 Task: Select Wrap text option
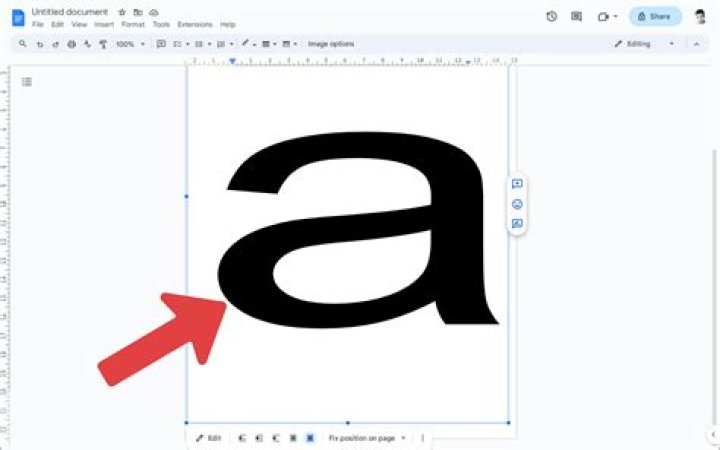[x=259, y=438]
